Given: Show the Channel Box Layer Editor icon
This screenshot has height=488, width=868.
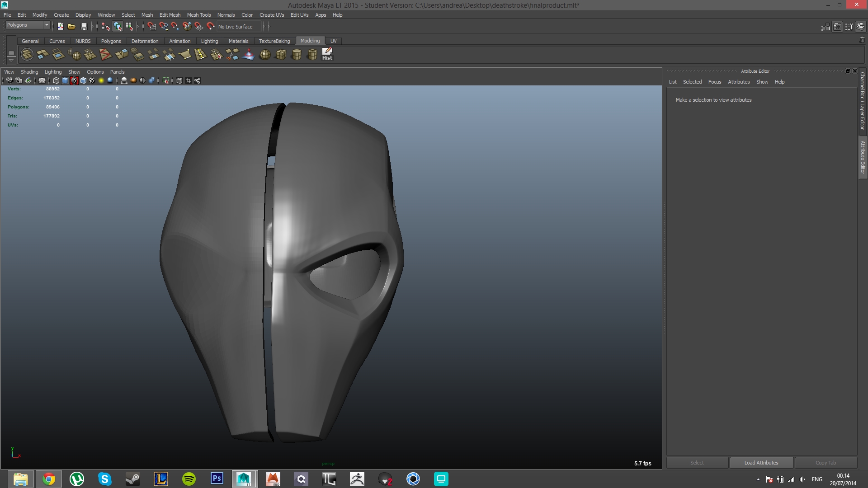Looking at the screenshot, I should coord(860,27).
